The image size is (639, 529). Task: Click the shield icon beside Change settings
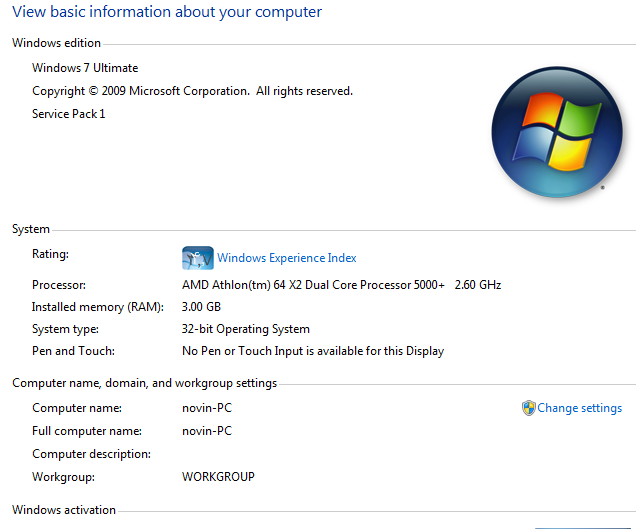(x=529, y=408)
